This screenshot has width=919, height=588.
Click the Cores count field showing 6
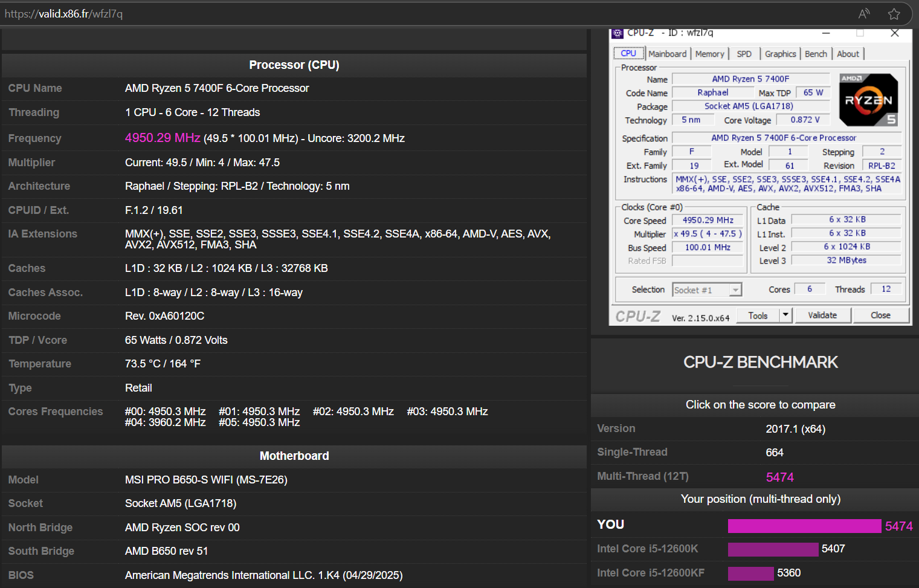(810, 289)
